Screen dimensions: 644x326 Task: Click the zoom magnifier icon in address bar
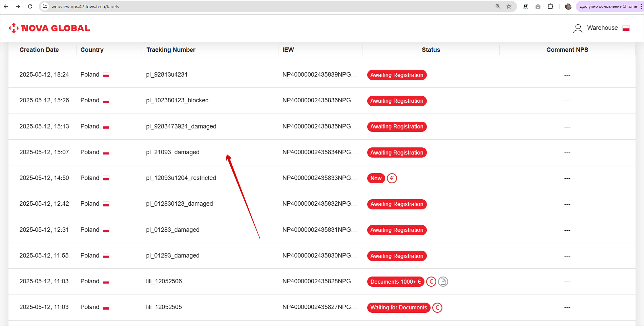click(498, 6)
